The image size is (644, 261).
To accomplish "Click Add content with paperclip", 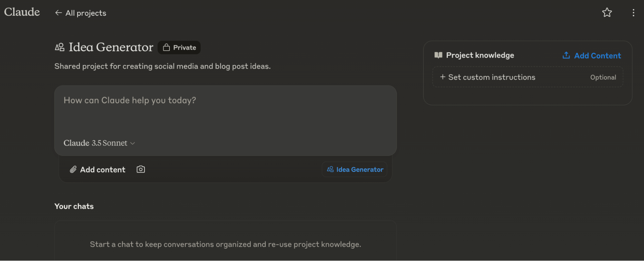I will point(98,170).
